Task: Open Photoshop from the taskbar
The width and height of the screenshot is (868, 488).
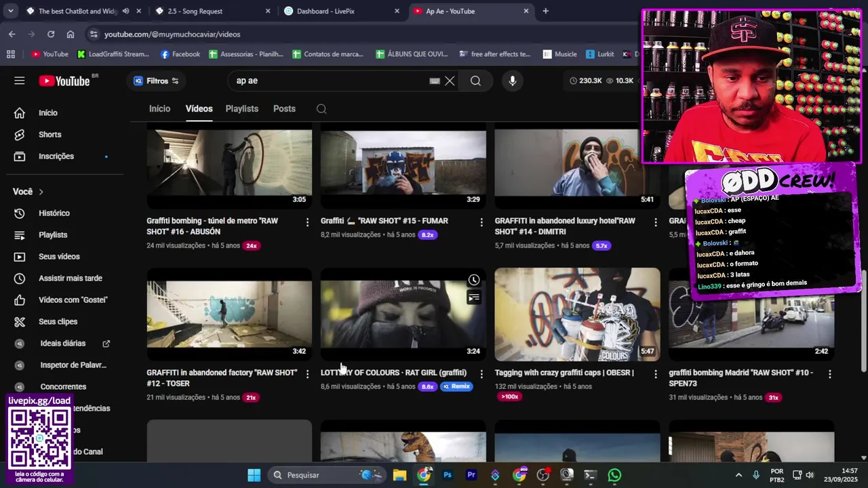Action: (x=448, y=475)
